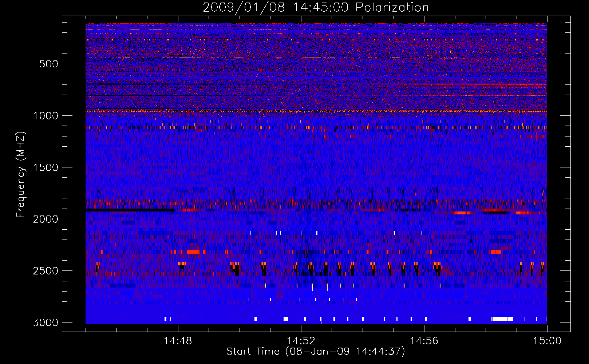The image size is (589, 364).
Task: Click the 500 frequency tick label
Action: (48, 64)
